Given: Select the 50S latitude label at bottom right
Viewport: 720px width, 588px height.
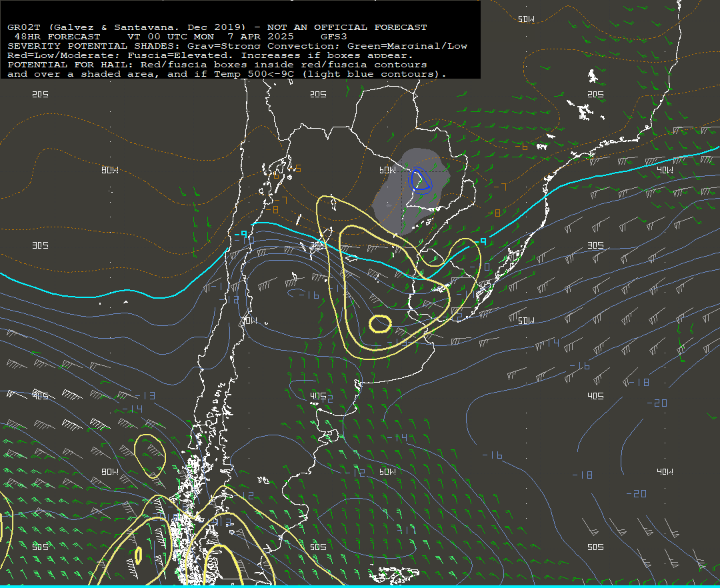Looking at the screenshot, I should (595, 547).
